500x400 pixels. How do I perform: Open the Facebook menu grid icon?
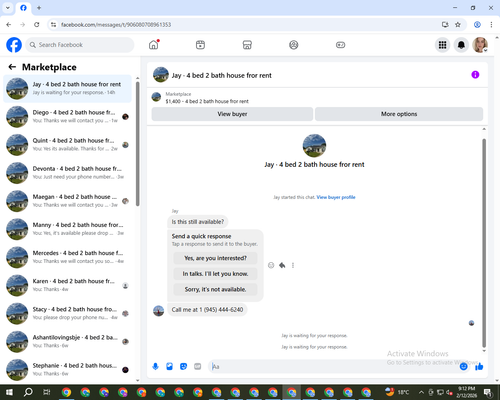coord(442,45)
